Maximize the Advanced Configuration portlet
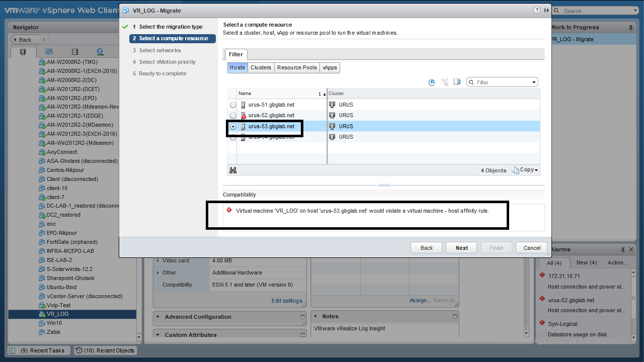 click(303, 317)
